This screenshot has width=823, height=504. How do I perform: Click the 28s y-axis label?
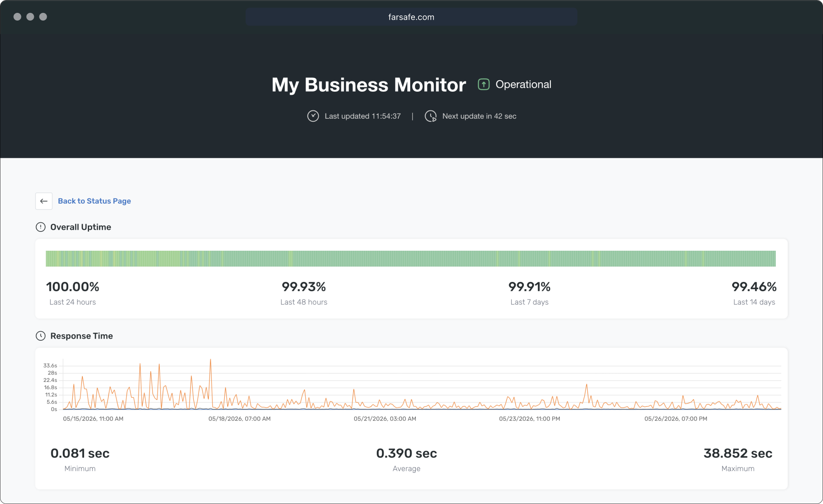[52, 373]
